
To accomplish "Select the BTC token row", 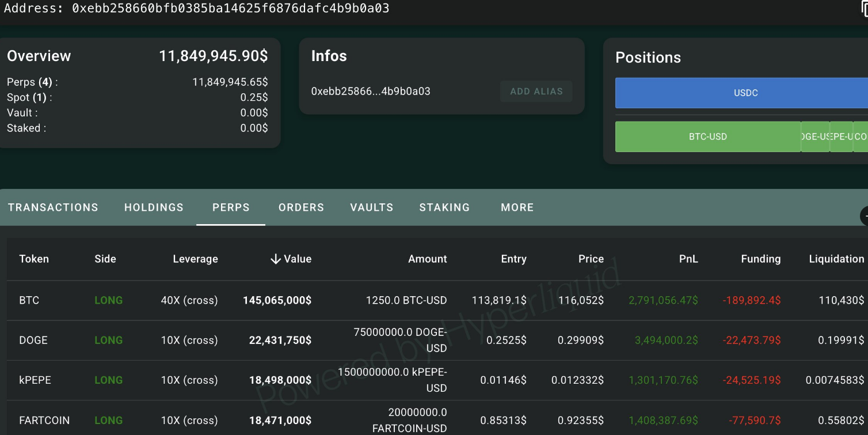I will coord(29,300).
